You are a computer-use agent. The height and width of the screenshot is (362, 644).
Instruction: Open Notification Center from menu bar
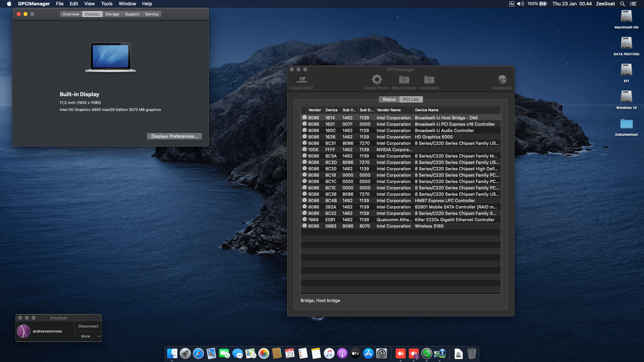pyautogui.click(x=633, y=4)
